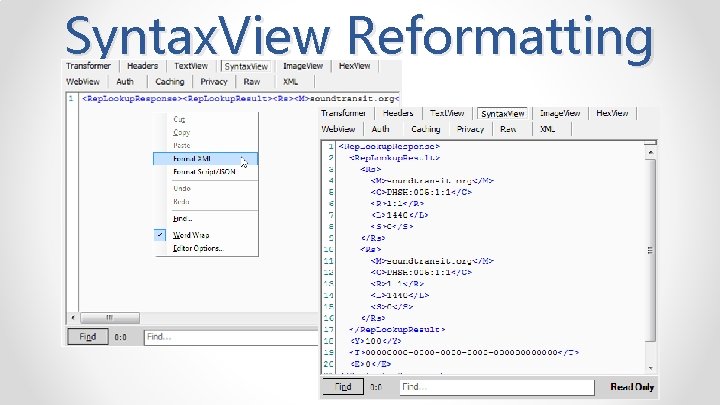This screenshot has width=720, height=405.
Task: Click </RepLookupResult> on line 17
Action: pyautogui.click(x=397, y=329)
